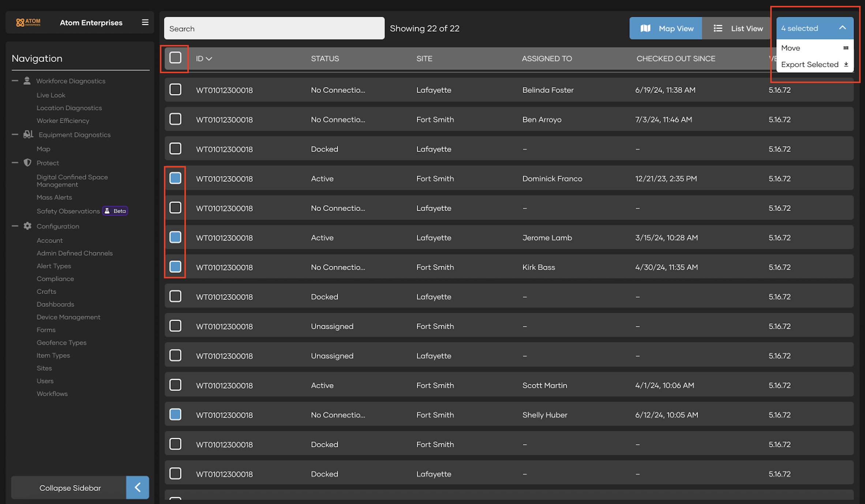Click the Configuration gear icon
The height and width of the screenshot is (504, 865).
point(27,226)
